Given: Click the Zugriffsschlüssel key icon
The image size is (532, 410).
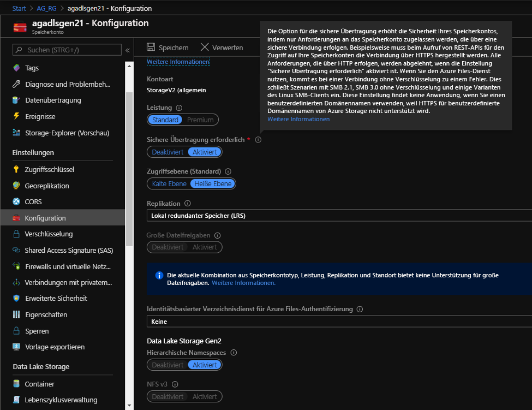Looking at the screenshot, I should coord(16,169).
